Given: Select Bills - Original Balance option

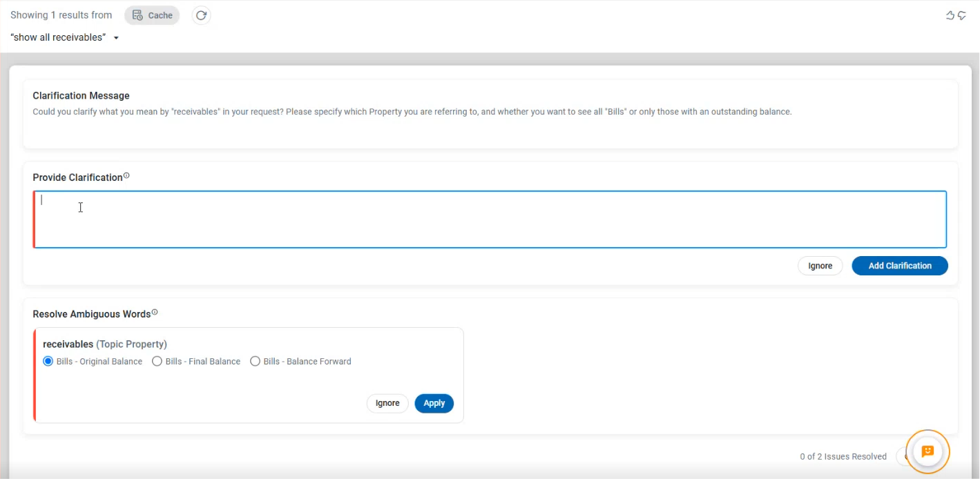Looking at the screenshot, I should [48, 361].
